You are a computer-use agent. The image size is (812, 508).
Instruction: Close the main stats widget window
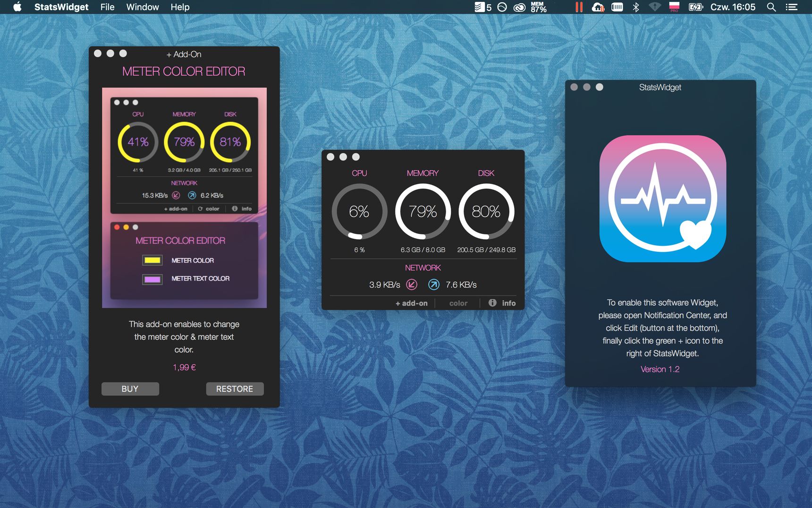click(x=330, y=157)
